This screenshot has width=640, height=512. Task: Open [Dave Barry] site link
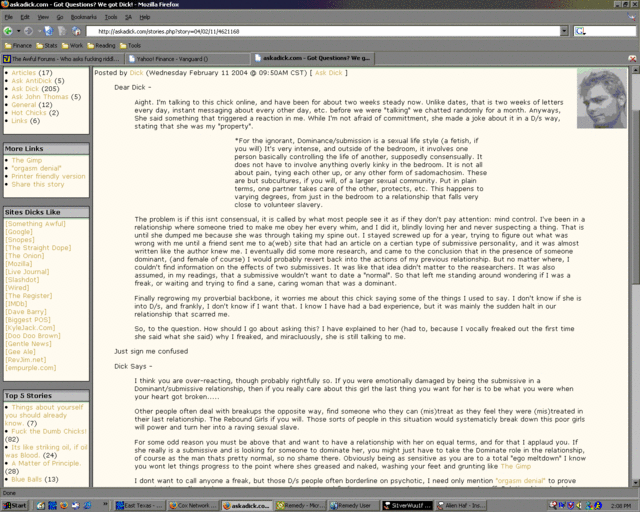pyautogui.click(x=26, y=312)
